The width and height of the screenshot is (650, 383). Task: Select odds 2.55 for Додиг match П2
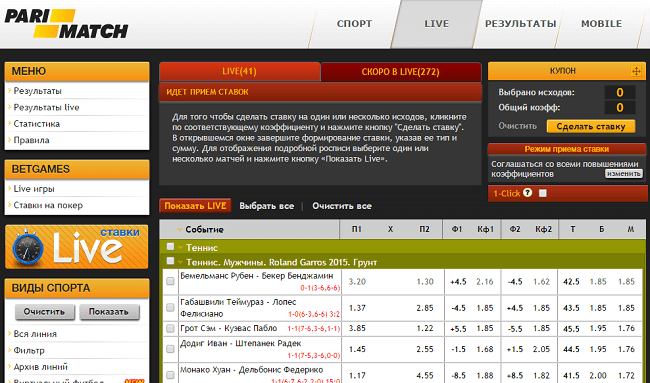(425, 349)
